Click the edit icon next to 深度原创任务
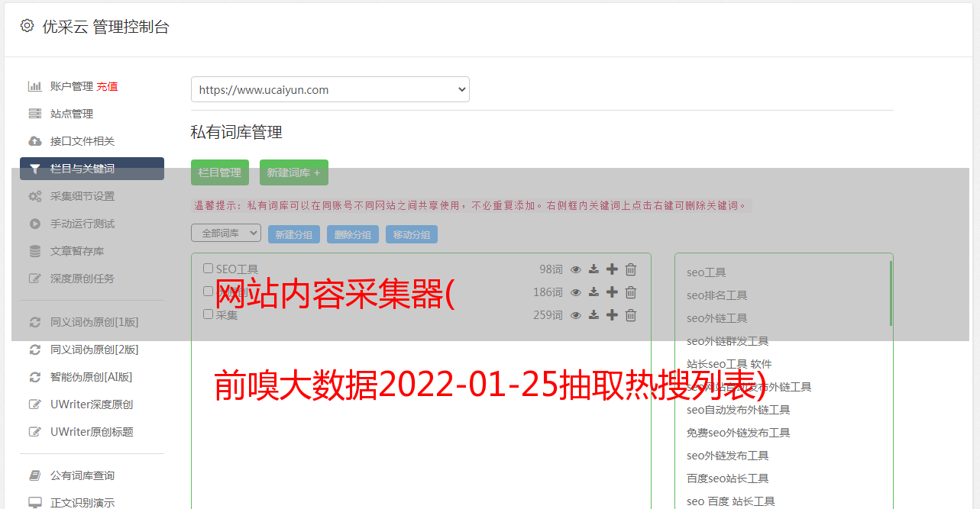Viewport: 980px width, 509px height. [34, 279]
